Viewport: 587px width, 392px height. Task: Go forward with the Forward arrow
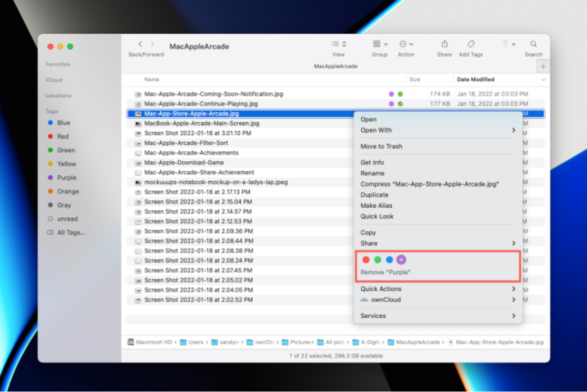[x=152, y=44]
